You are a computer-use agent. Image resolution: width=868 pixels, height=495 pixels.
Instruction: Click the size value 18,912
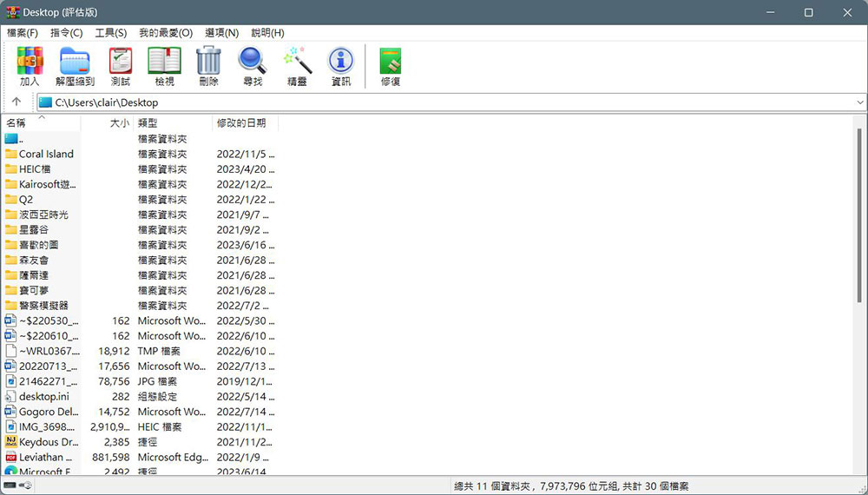tap(114, 351)
